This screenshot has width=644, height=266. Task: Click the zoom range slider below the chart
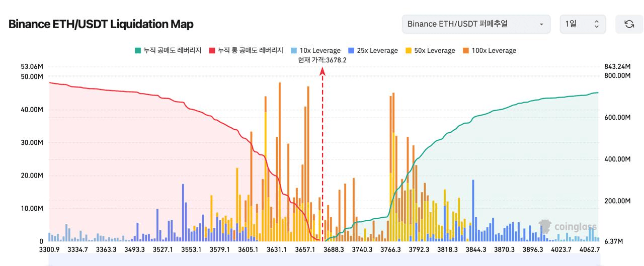pyautogui.click(x=324, y=259)
